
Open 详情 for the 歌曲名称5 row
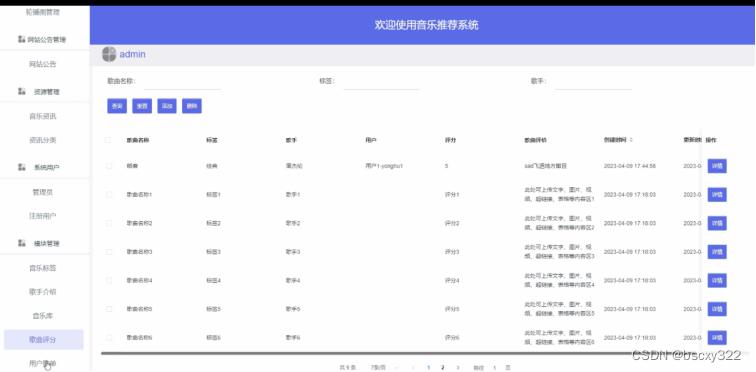point(717,309)
